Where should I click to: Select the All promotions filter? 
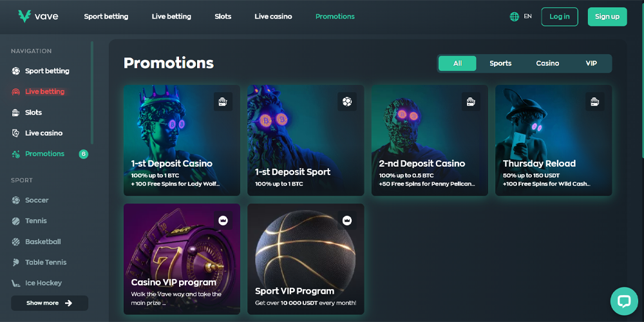457,63
